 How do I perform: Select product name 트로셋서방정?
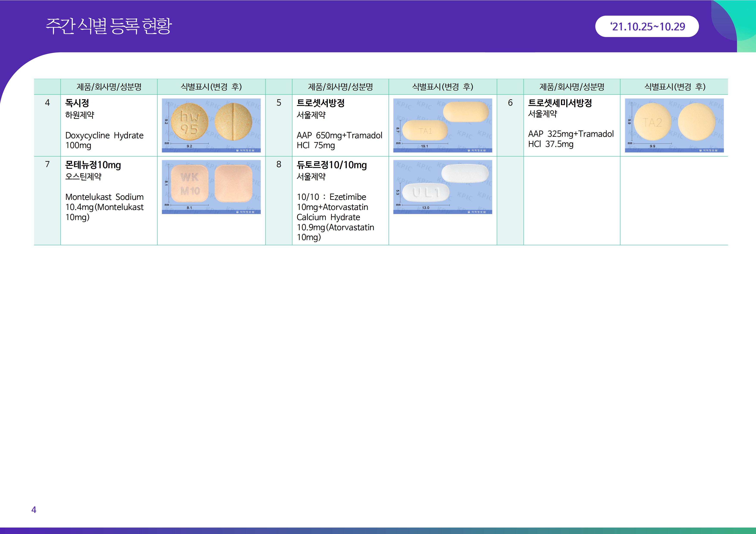pyautogui.click(x=320, y=103)
